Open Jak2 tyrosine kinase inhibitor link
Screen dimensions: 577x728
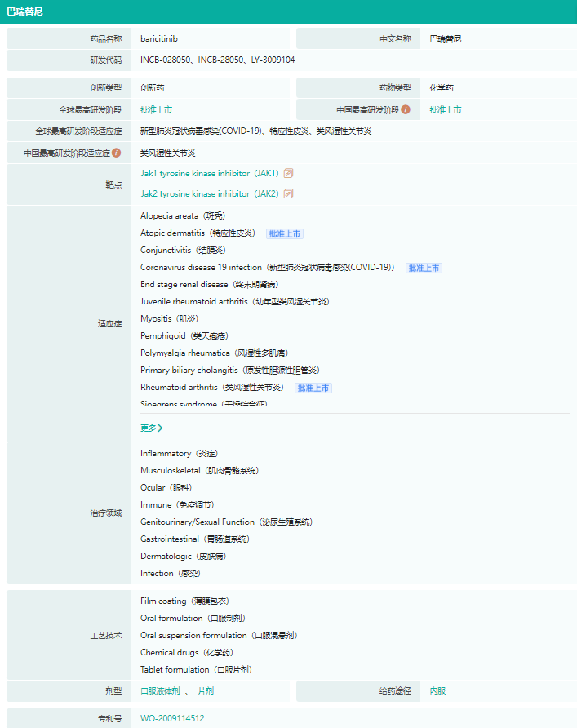point(210,193)
